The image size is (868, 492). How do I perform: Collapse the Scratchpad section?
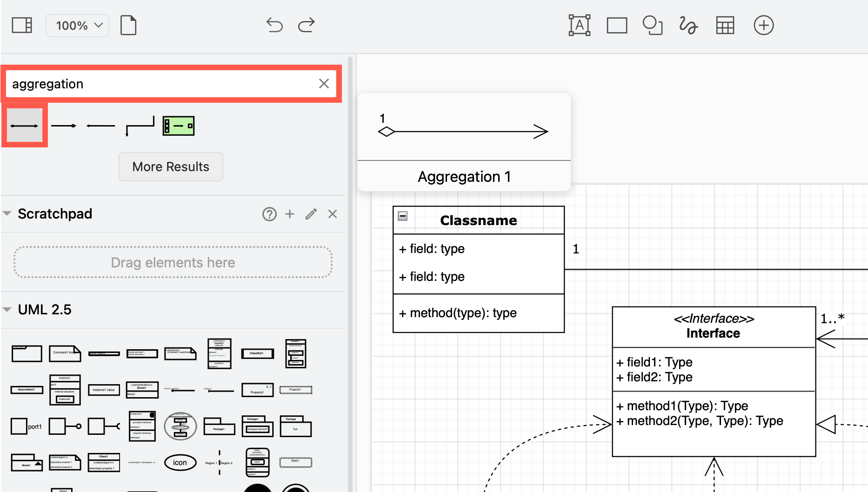pyautogui.click(x=7, y=213)
